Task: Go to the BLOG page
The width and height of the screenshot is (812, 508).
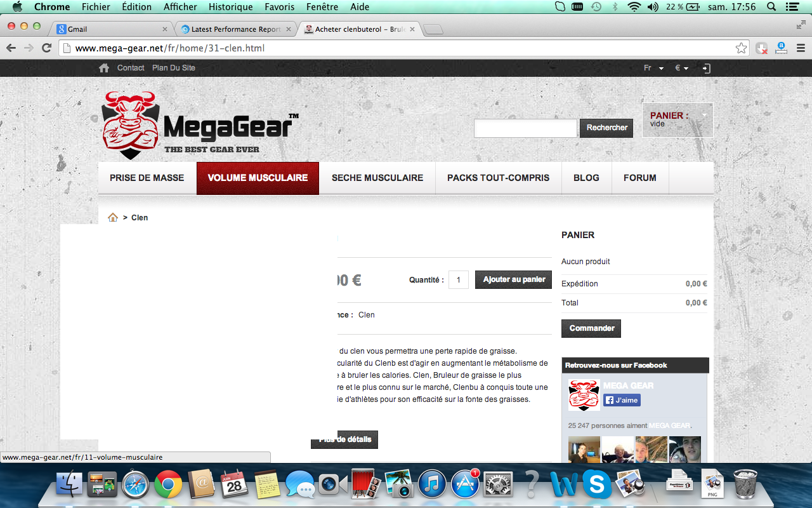Action: (586, 178)
